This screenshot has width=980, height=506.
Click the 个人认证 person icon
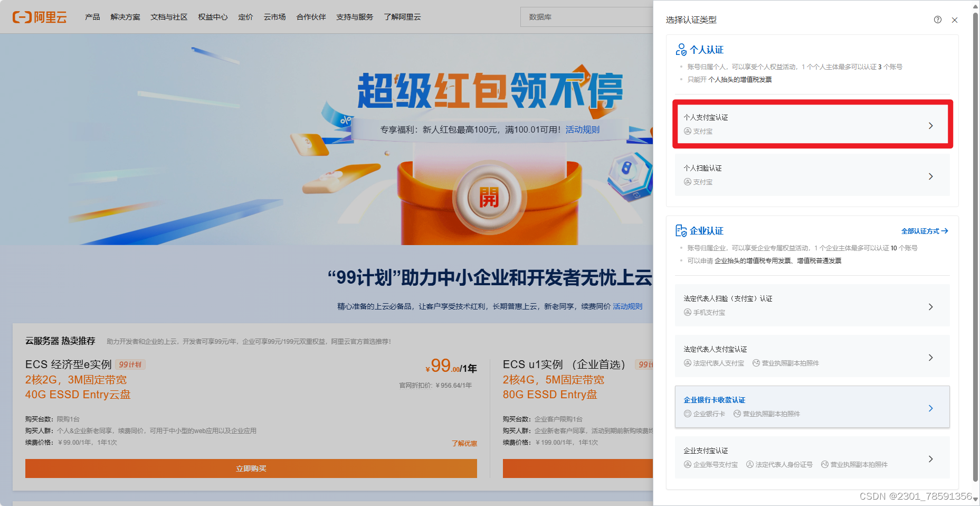pyautogui.click(x=681, y=50)
